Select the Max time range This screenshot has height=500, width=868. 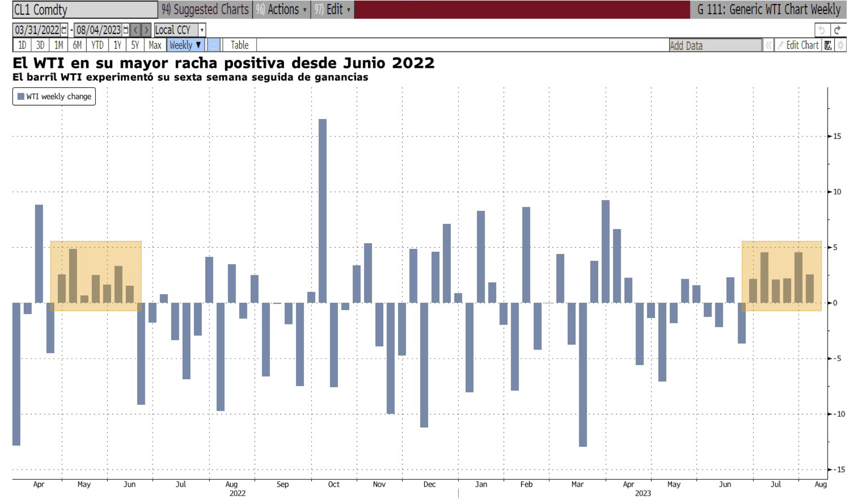tap(155, 45)
